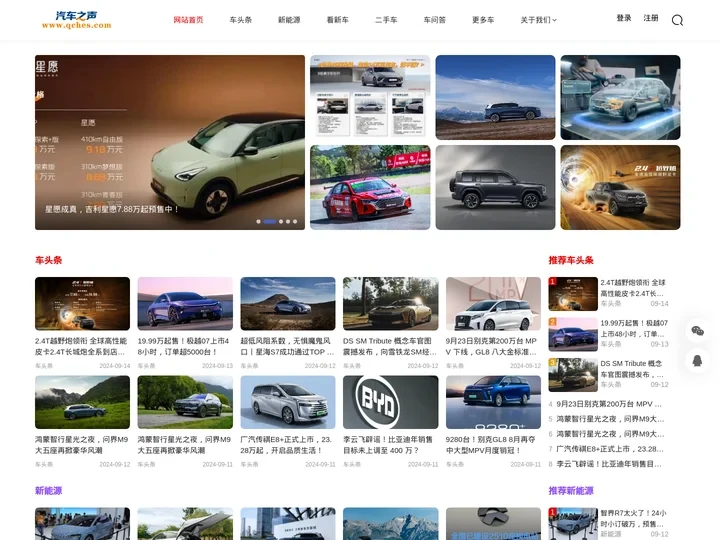Image resolution: width=720 pixels, height=540 pixels.
Task: Open article 19.99万起售！极越07上市48小时 in the 车头条 grid
Action: (x=184, y=346)
